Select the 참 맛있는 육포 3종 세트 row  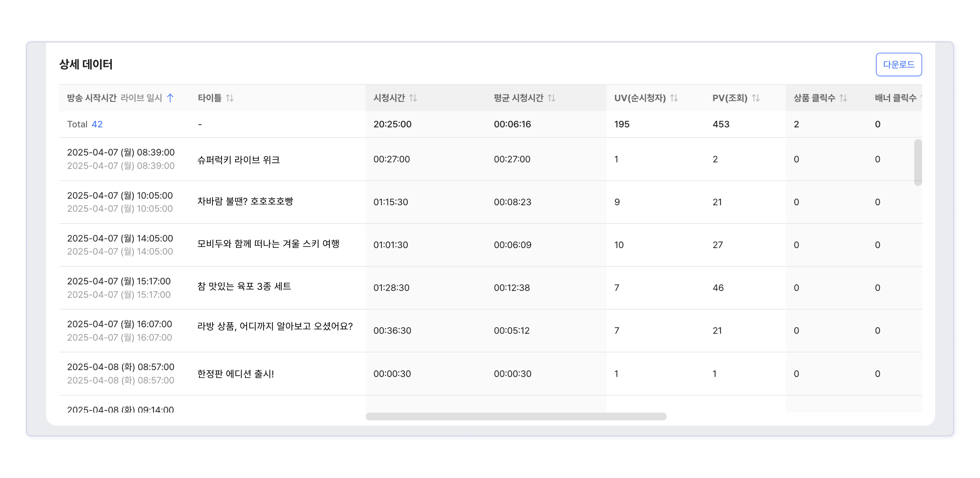244,287
